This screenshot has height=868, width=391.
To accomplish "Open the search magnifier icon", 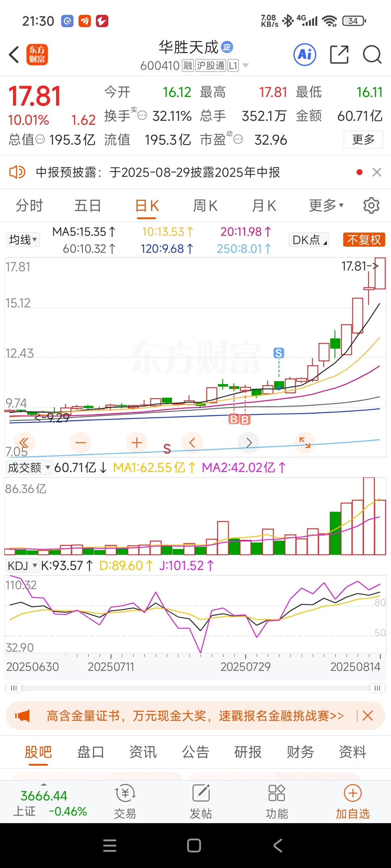I will click(x=372, y=55).
